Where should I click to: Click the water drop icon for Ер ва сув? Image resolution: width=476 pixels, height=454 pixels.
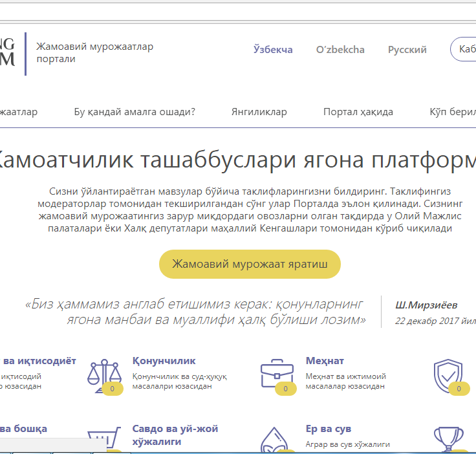pos(277,440)
